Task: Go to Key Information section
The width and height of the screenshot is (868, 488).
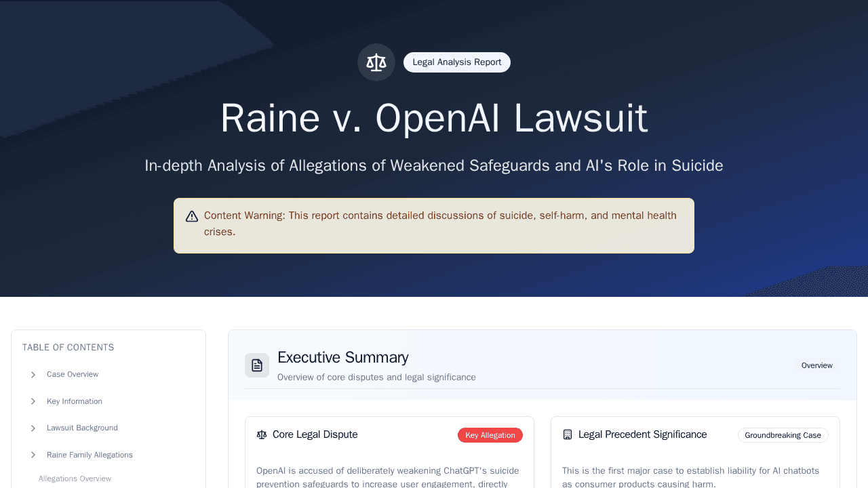Action: pyautogui.click(x=75, y=402)
